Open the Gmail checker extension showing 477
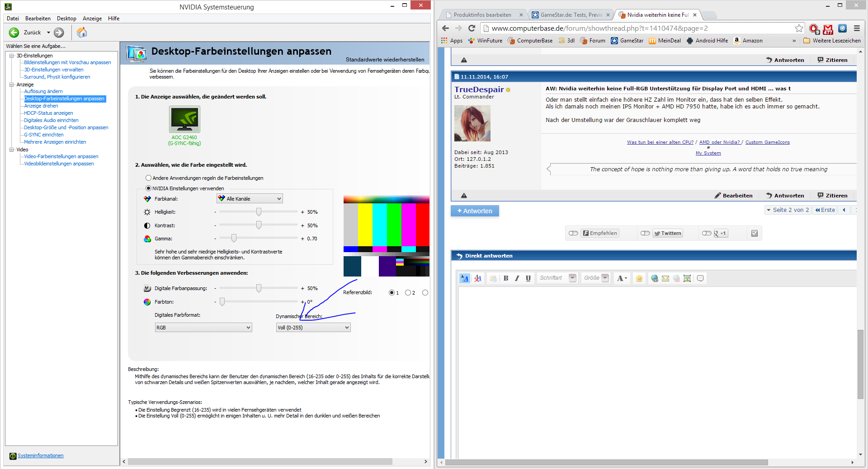This screenshot has height=469, width=868. point(828,29)
